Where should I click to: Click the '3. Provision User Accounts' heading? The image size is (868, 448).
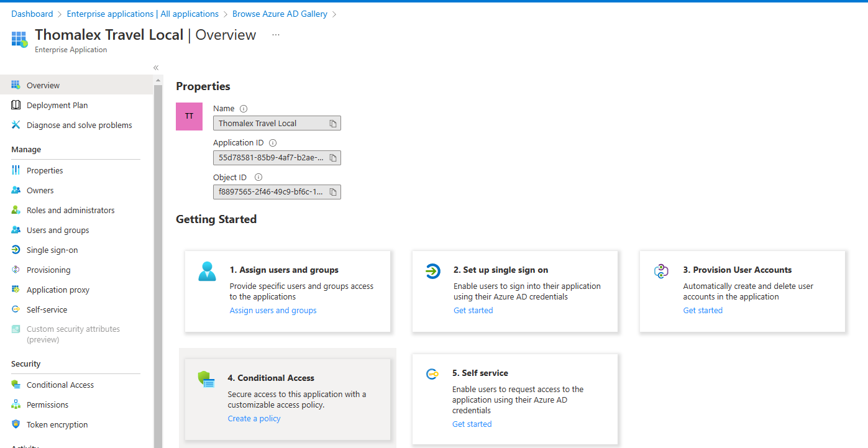click(738, 270)
